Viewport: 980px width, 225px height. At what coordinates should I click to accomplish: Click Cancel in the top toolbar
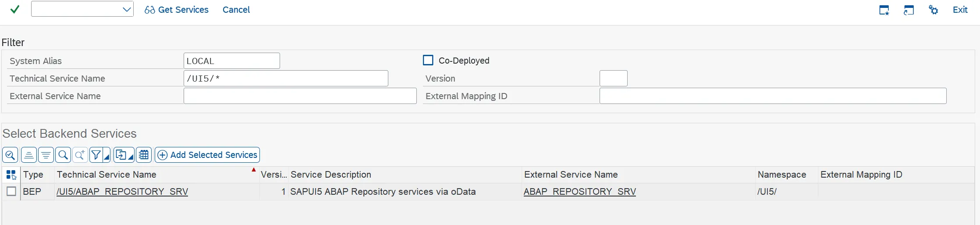click(236, 10)
